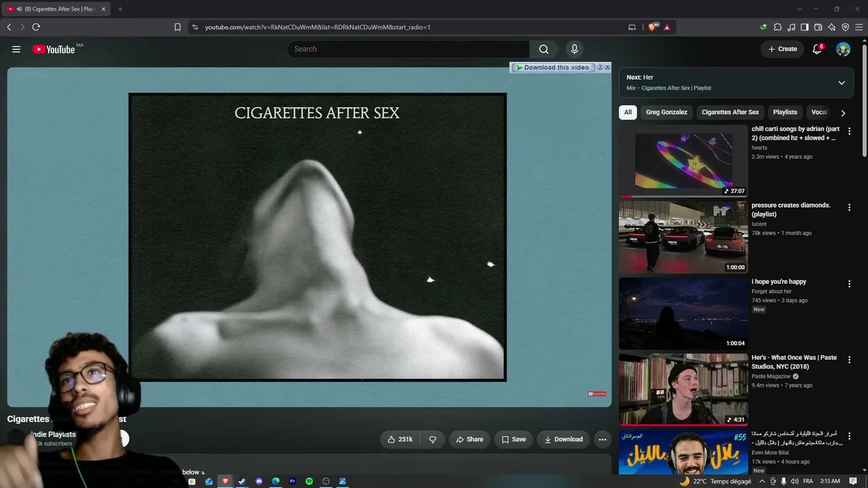
Task: Select the Playlists filter chip
Action: 785,113
